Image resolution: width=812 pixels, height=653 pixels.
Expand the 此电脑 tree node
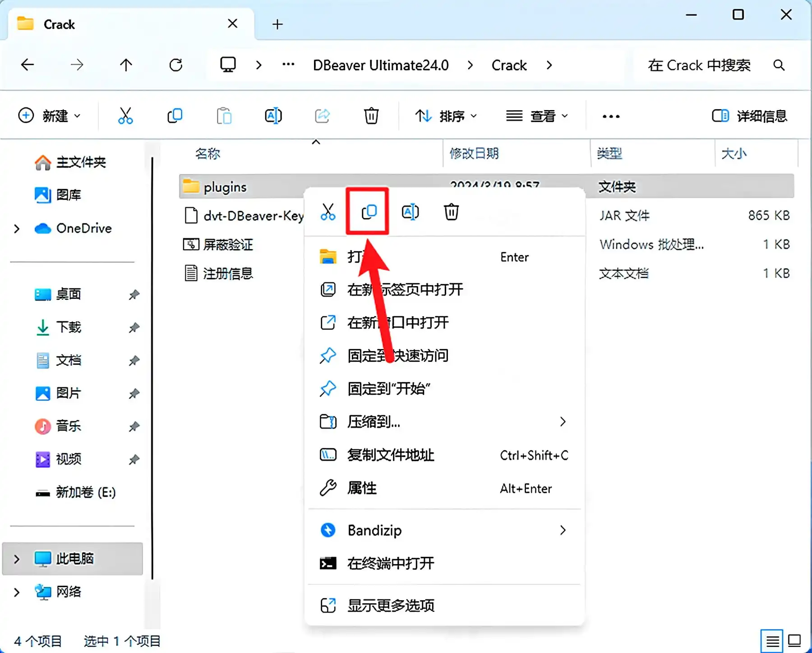[17, 559]
